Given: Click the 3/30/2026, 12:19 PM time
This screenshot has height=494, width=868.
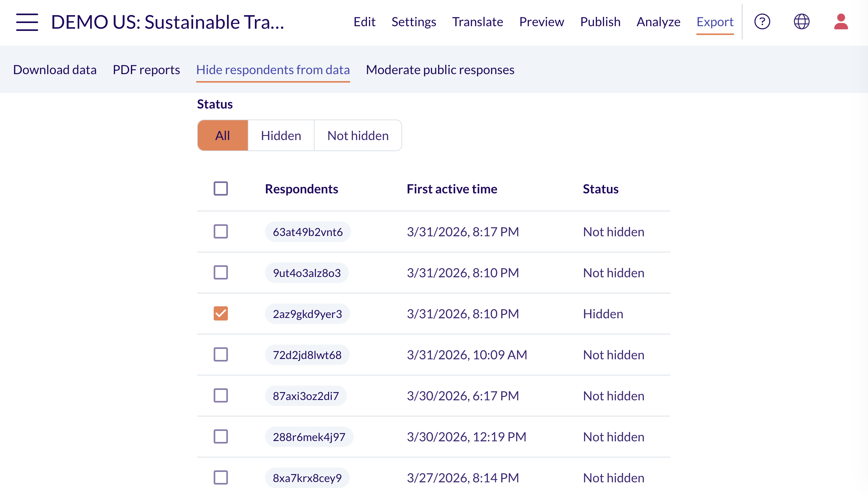Looking at the screenshot, I should [466, 437].
